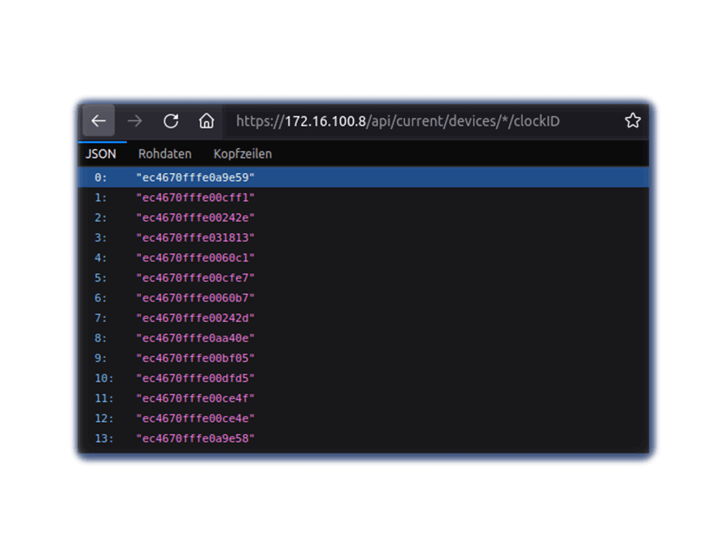Select row 0 value "ec4670fffe0a9e59"

coord(195,178)
